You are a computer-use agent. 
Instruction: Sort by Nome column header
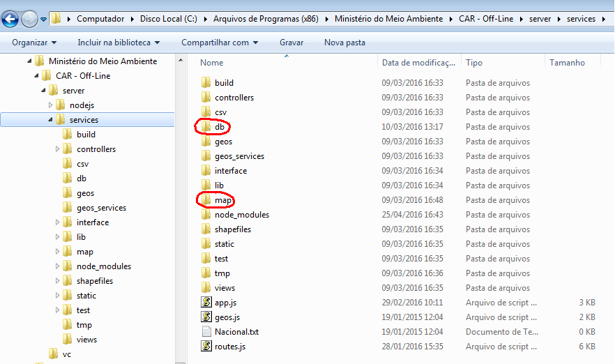pyautogui.click(x=211, y=63)
